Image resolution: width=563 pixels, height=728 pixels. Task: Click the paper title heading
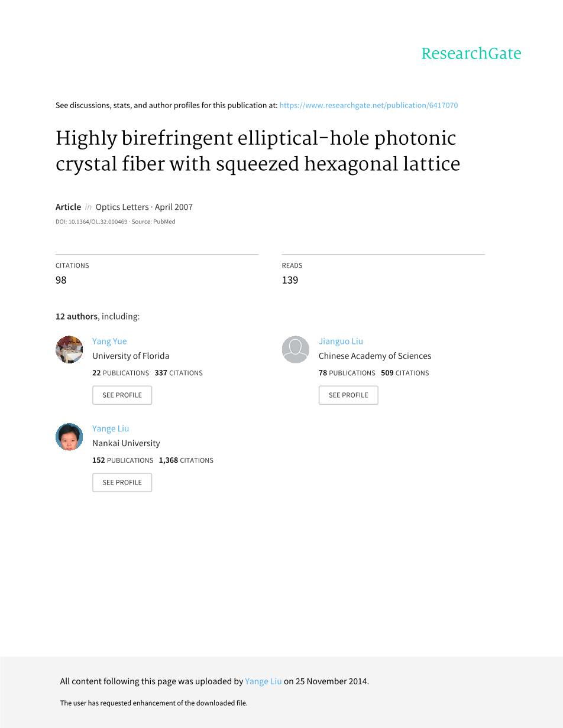click(257, 151)
